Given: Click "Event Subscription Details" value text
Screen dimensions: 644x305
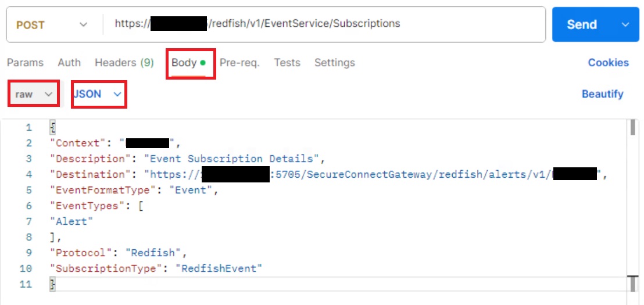Looking at the screenshot, I should 231,159.
